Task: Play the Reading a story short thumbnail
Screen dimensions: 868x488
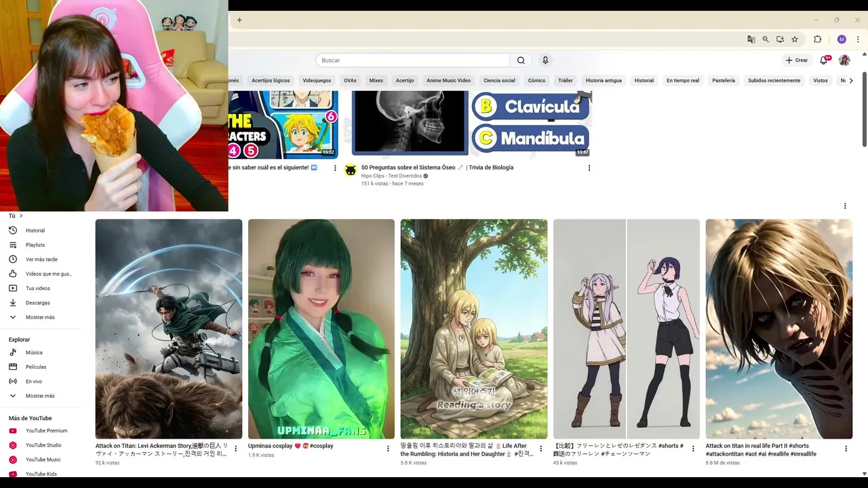Action: (x=474, y=329)
